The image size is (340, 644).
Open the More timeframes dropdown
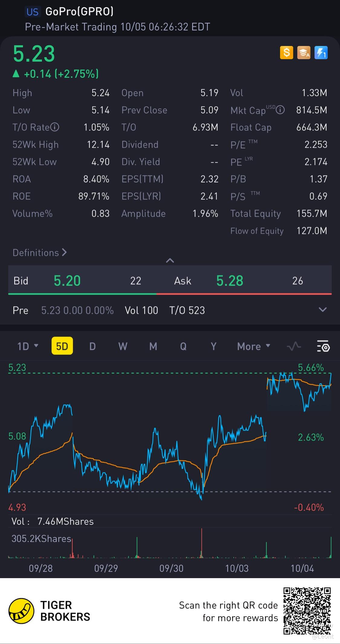click(x=253, y=346)
